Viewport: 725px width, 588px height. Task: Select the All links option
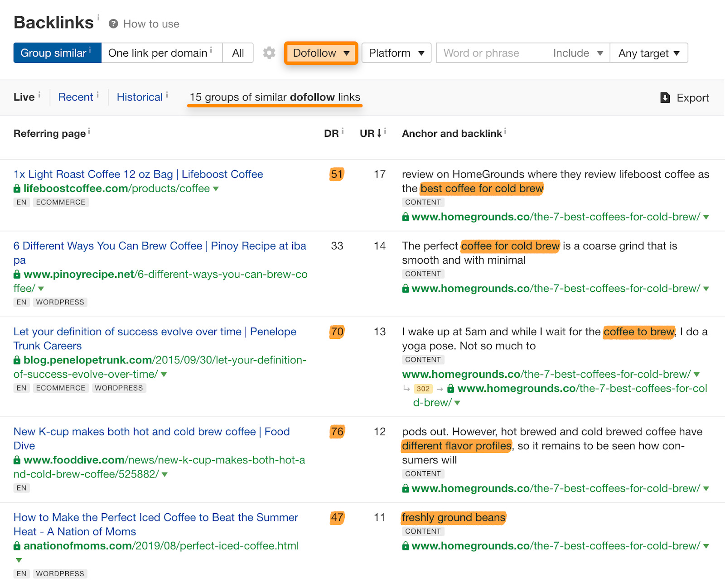[238, 53]
